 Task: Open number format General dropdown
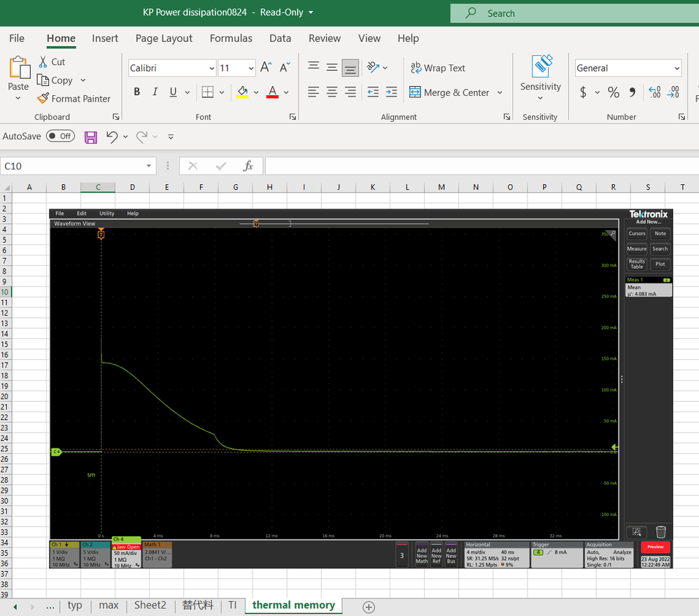click(677, 68)
